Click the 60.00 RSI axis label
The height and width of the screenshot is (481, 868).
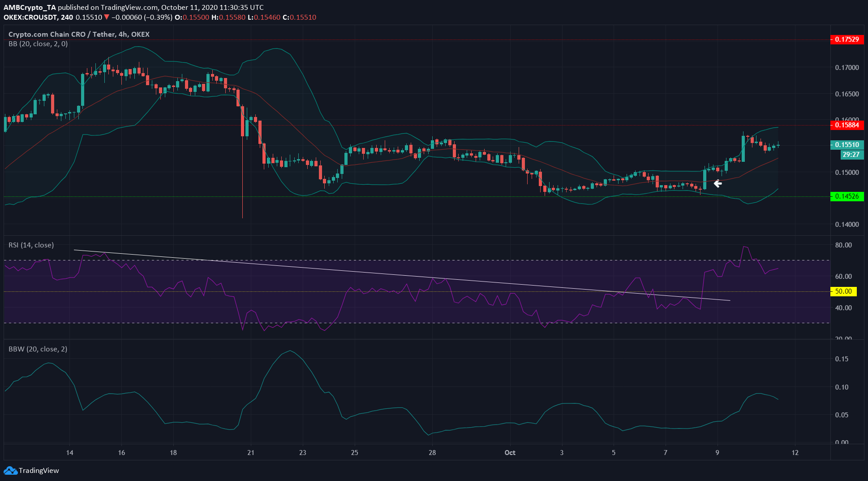(x=844, y=277)
